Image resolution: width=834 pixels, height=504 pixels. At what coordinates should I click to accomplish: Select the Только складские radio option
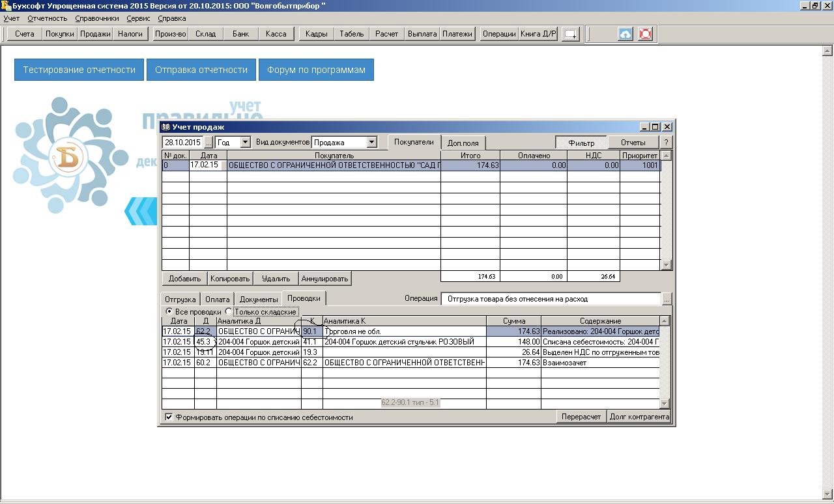coord(229,312)
